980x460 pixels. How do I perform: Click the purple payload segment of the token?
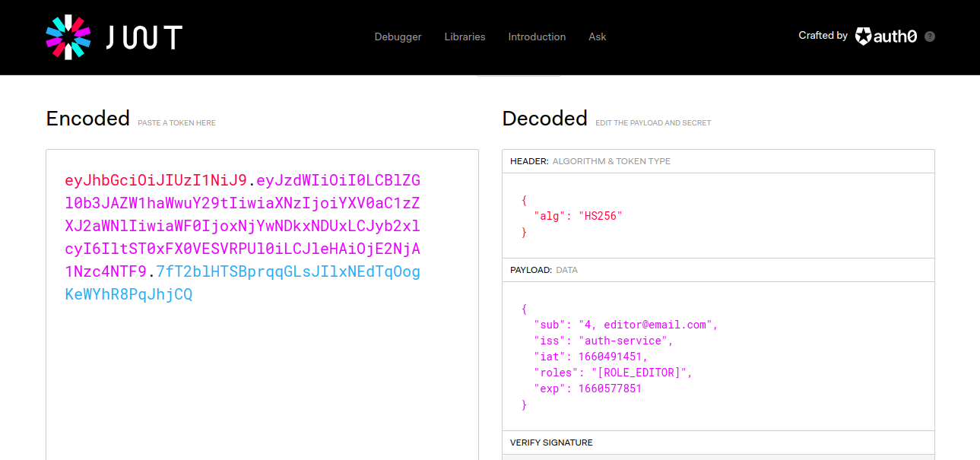point(243,226)
